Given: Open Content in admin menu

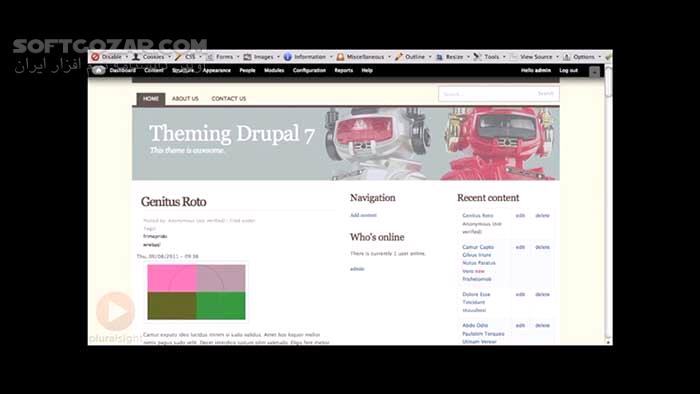Looking at the screenshot, I should point(154,70).
